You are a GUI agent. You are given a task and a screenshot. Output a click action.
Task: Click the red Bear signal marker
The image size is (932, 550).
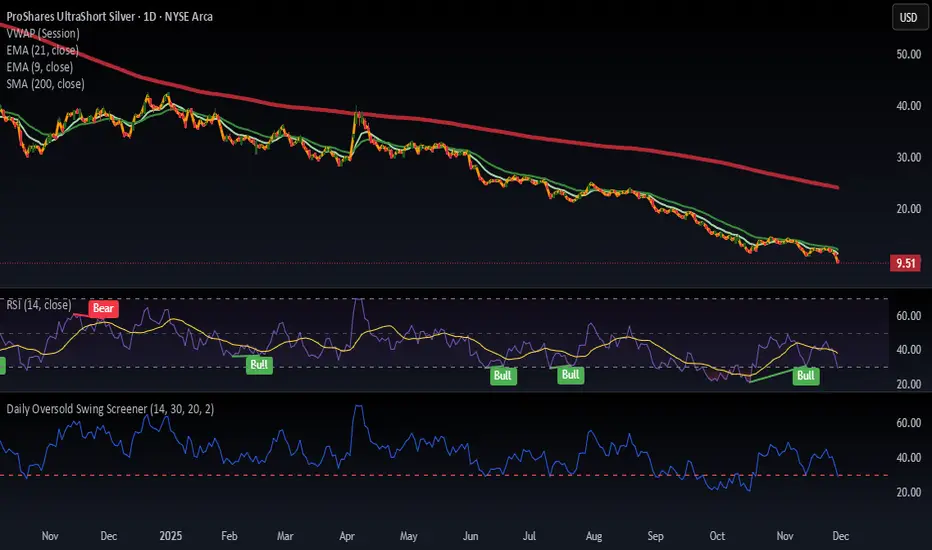tap(104, 309)
